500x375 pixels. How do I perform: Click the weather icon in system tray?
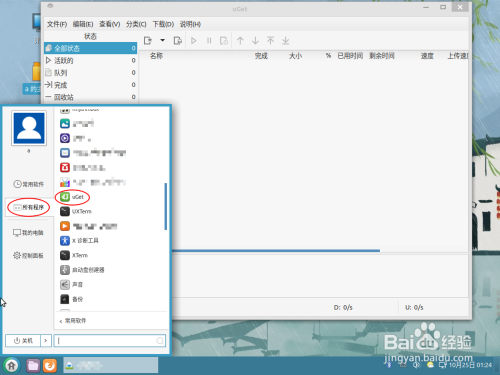430,365
